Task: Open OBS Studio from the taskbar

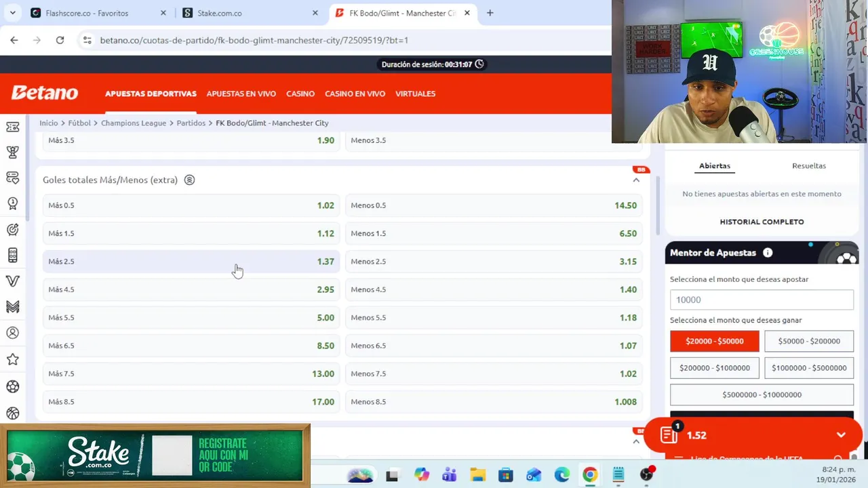Action: (x=647, y=474)
